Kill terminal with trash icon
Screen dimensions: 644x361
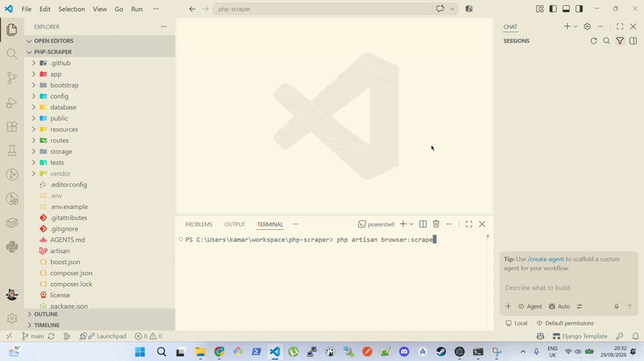click(436, 224)
